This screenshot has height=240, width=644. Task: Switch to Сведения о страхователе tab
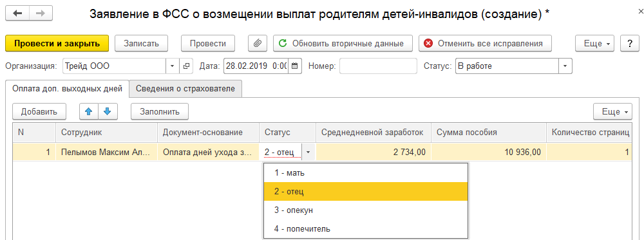tap(185, 89)
